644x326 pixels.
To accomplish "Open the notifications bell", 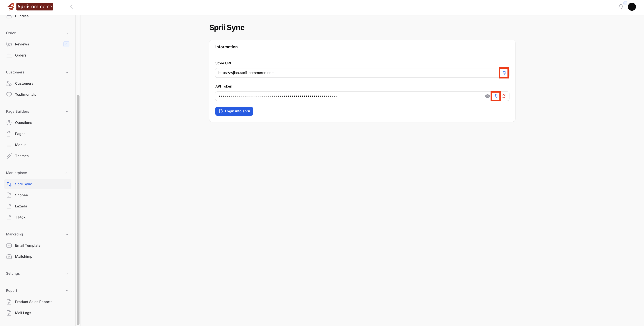I will (x=621, y=7).
